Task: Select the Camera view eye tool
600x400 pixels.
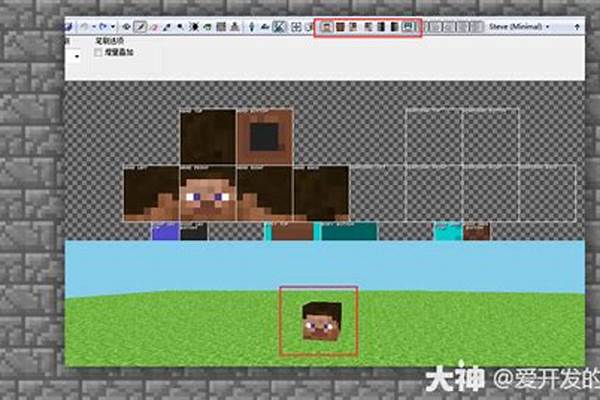Action: (126, 27)
